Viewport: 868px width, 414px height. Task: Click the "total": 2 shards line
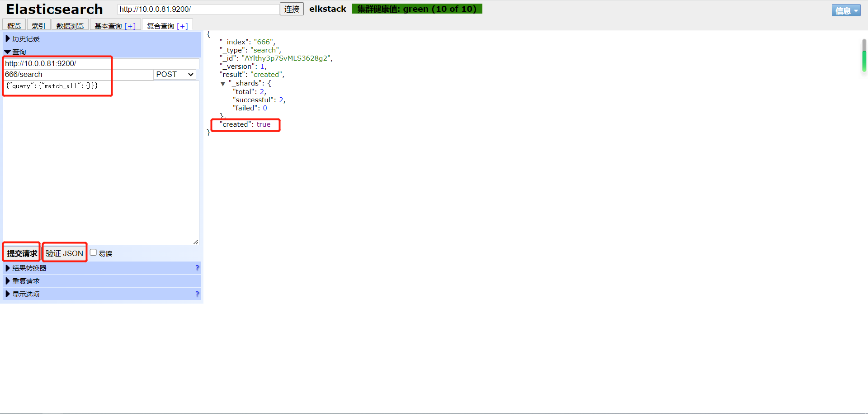[x=250, y=92]
